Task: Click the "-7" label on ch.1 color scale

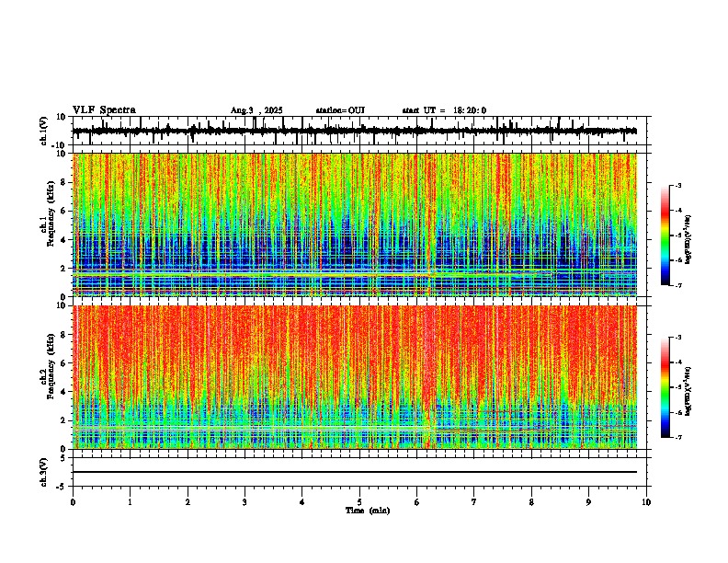Action: pos(678,285)
